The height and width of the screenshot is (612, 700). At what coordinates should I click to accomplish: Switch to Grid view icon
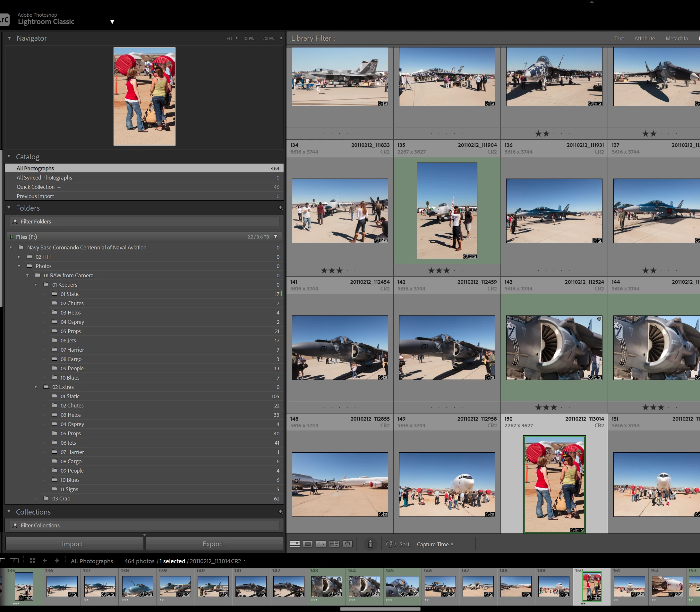[x=295, y=544]
